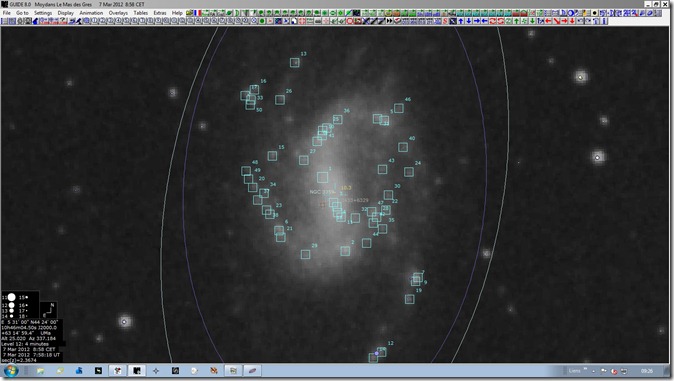Select the object square labeled 2

tap(345, 251)
